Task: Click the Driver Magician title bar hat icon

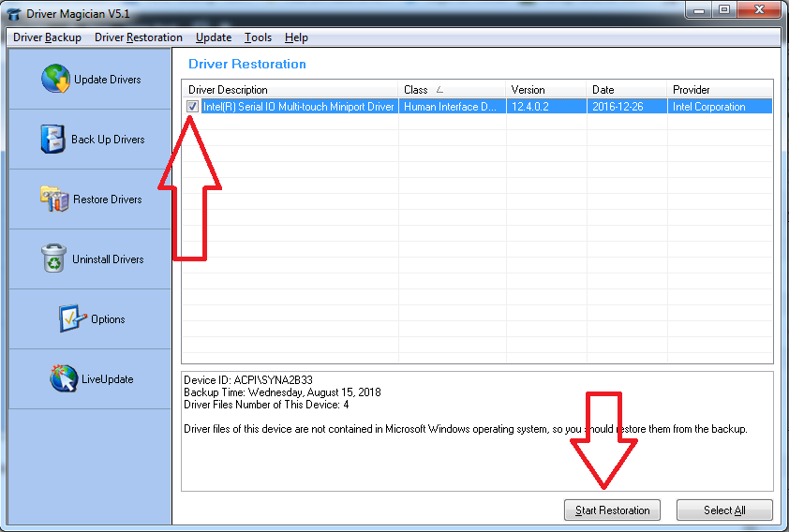Action: 15,13
